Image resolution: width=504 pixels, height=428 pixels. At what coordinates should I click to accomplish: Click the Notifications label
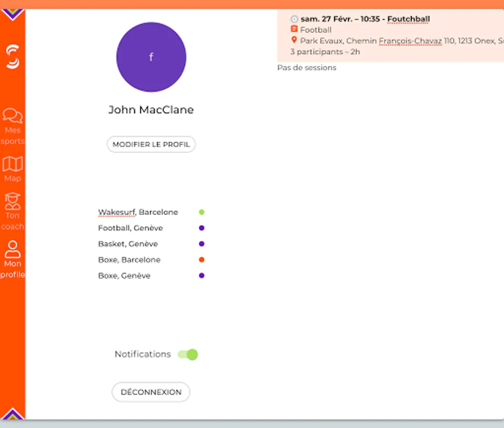tap(143, 354)
